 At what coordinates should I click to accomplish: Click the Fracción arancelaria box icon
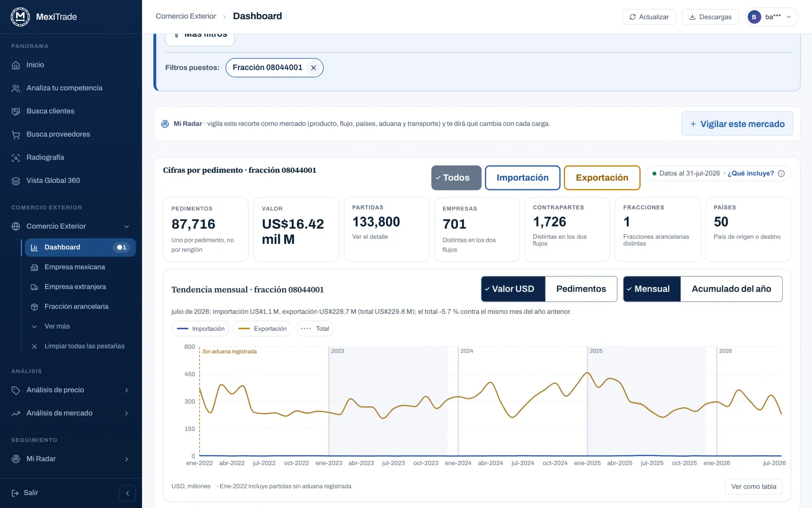tap(35, 307)
